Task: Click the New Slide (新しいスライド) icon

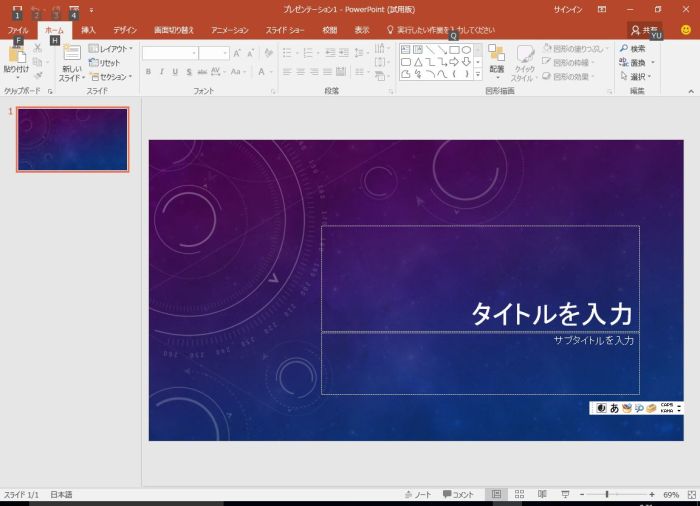Action: [x=70, y=56]
